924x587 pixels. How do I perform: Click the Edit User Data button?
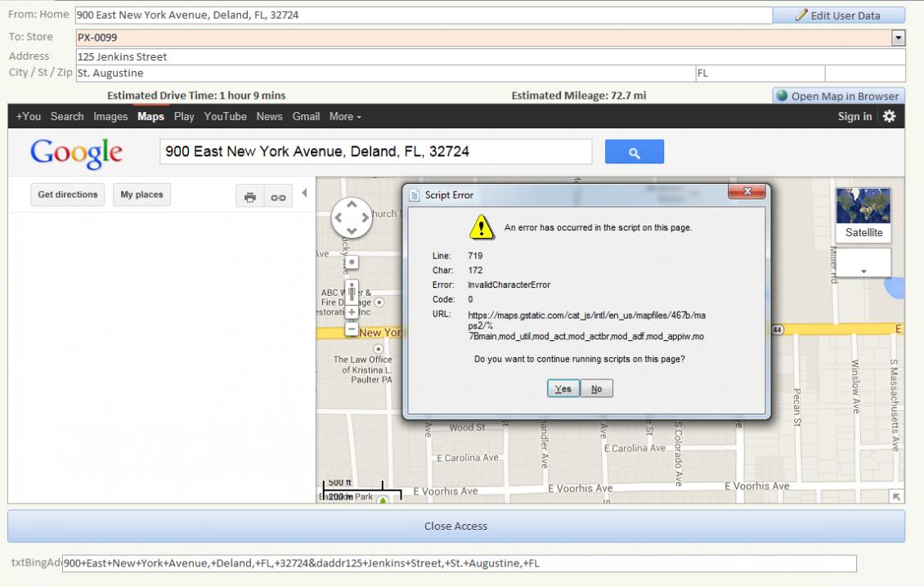(839, 16)
